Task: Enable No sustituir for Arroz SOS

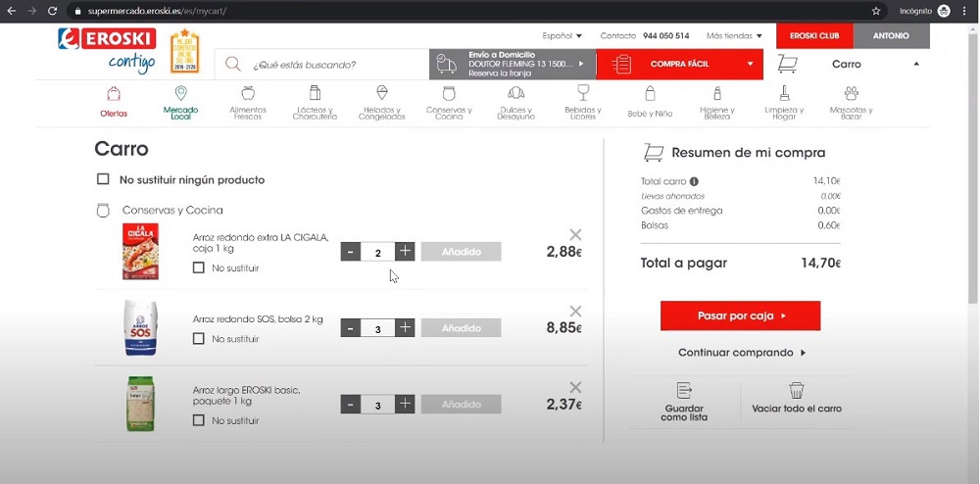Action: click(x=199, y=339)
